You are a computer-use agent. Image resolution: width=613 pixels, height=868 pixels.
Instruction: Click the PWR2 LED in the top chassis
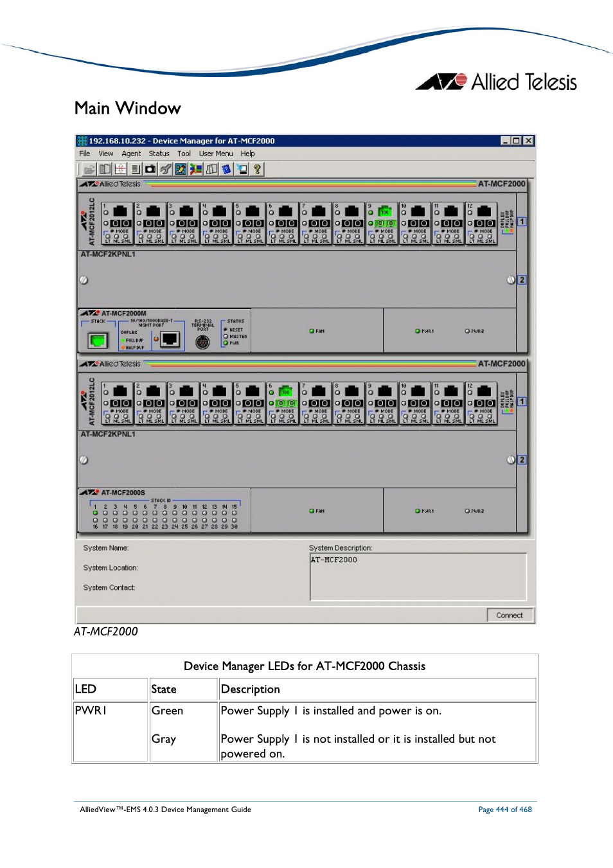(x=467, y=331)
